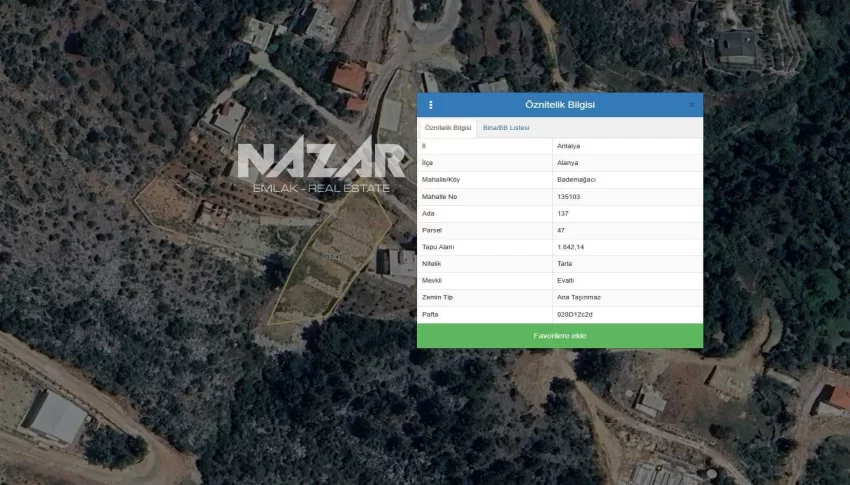Click the Öznitelik Bilgisi panel title bar
The height and width of the screenshot is (485, 850).
click(x=560, y=105)
